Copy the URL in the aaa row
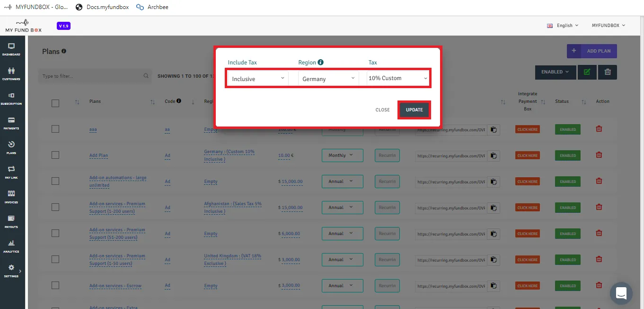Viewport: 644px width, 309px height. tap(494, 129)
